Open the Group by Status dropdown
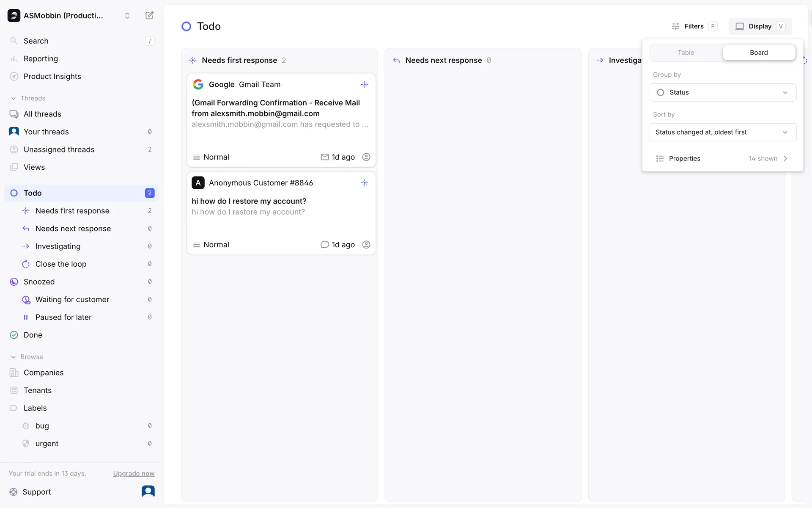This screenshot has width=812, height=508. [722, 93]
